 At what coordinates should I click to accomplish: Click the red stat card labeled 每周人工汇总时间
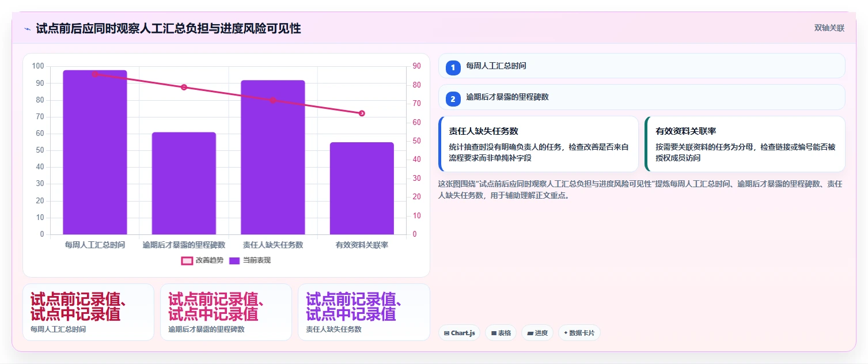(88, 312)
